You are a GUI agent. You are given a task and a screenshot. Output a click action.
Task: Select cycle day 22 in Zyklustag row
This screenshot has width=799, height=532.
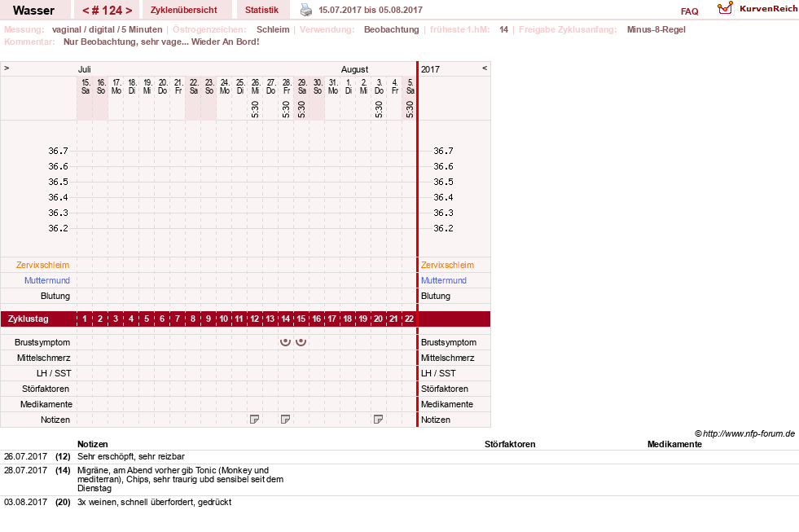(x=409, y=319)
